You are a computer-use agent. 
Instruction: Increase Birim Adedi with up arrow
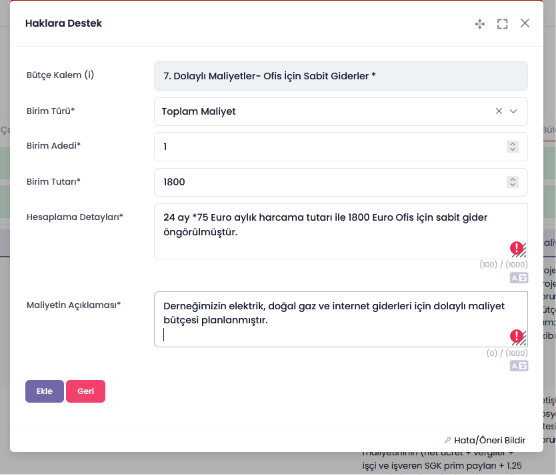512,144
